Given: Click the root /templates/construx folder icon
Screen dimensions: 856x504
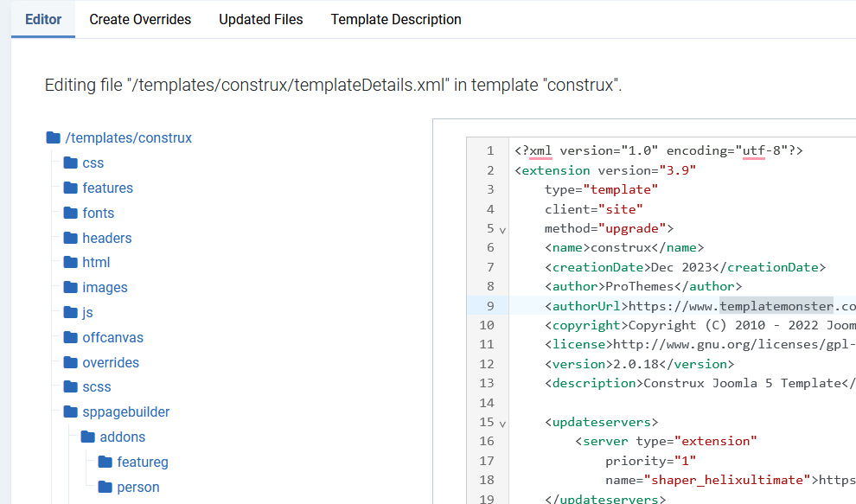Looking at the screenshot, I should 53,138.
